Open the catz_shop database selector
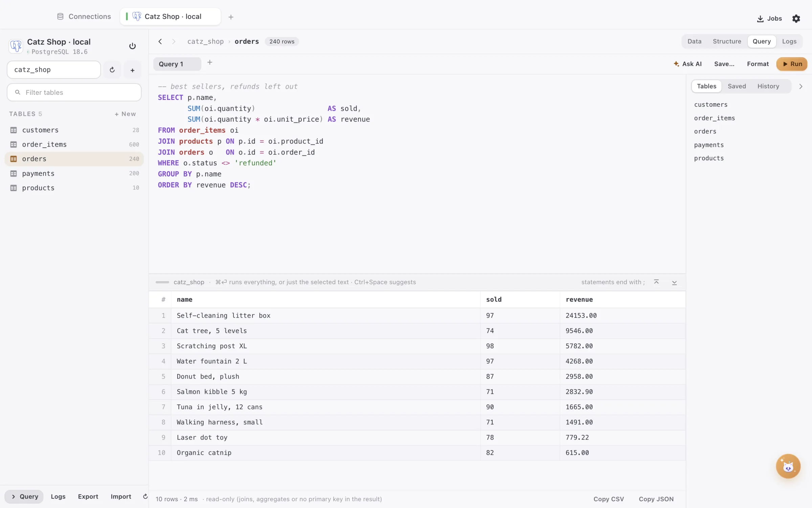812x508 pixels. click(x=54, y=70)
